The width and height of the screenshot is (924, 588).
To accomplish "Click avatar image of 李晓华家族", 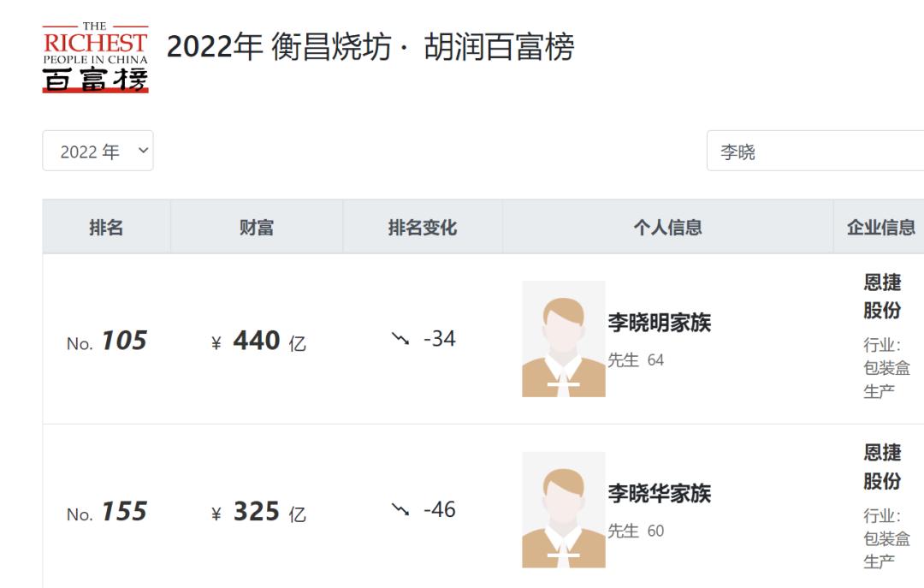I will click(x=564, y=510).
